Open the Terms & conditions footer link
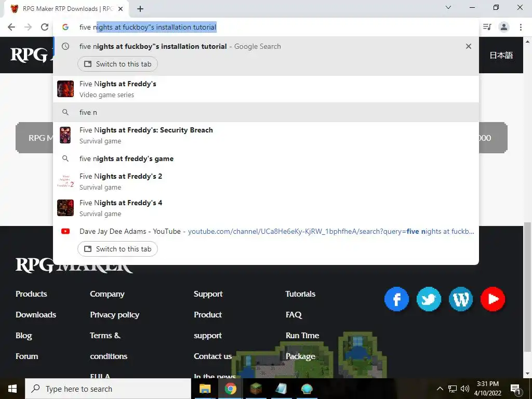The image size is (532, 399). click(x=109, y=345)
